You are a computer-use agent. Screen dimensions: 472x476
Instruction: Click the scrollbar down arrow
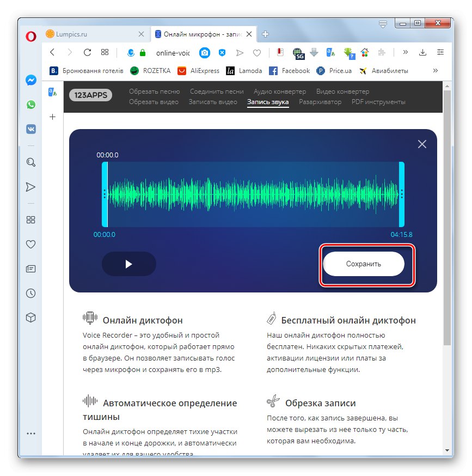(447, 450)
